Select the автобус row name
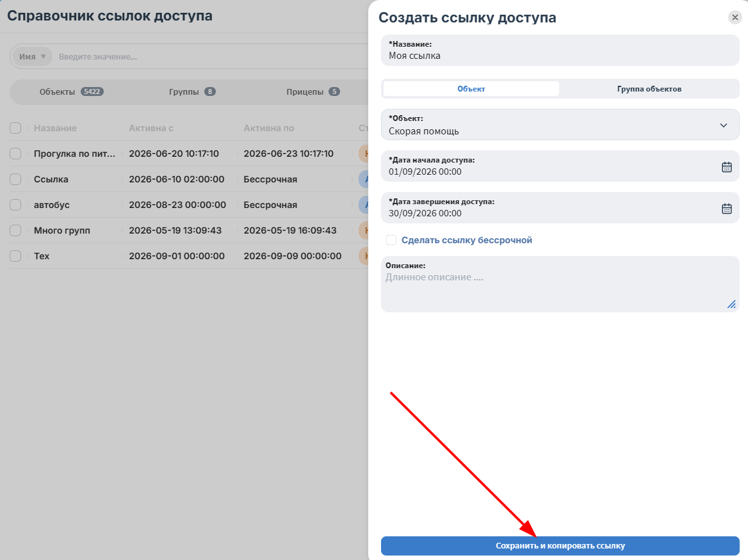 tap(51, 204)
